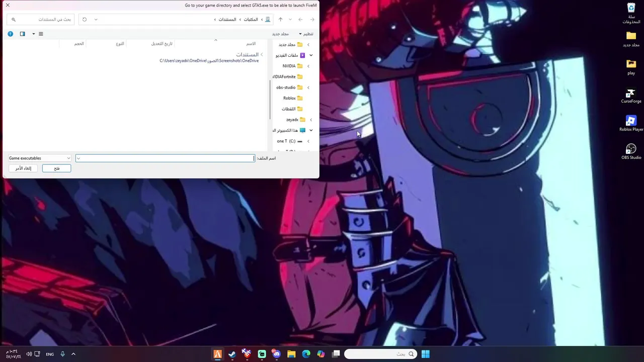Click المكتبات in the breadcrumb path
644x362 pixels.
(251, 20)
